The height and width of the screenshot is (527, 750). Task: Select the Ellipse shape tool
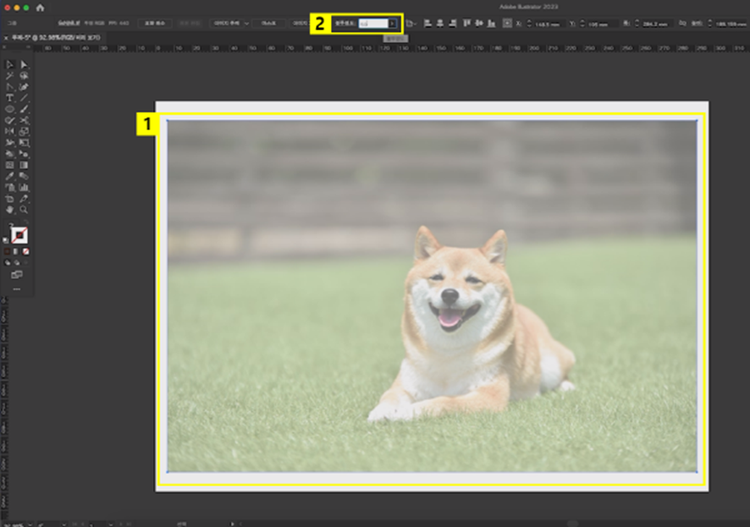tap(10, 108)
